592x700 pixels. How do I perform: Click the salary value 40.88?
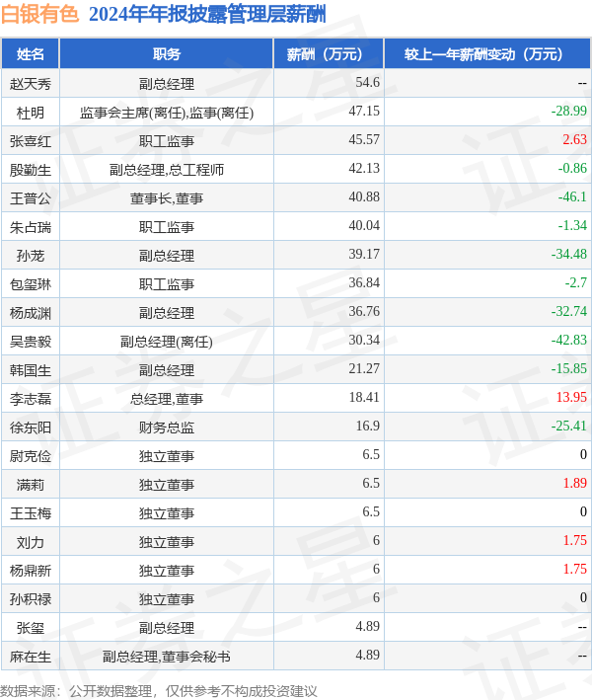click(x=364, y=196)
